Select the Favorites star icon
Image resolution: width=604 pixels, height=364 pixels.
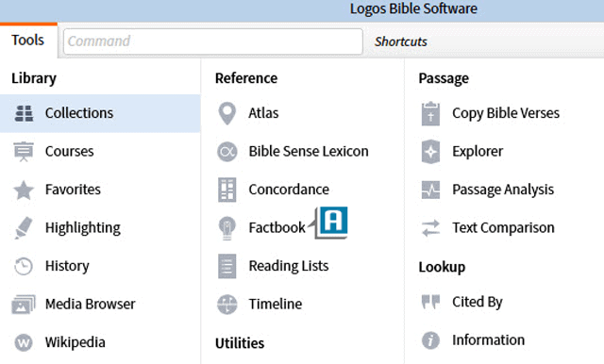click(24, 190)
